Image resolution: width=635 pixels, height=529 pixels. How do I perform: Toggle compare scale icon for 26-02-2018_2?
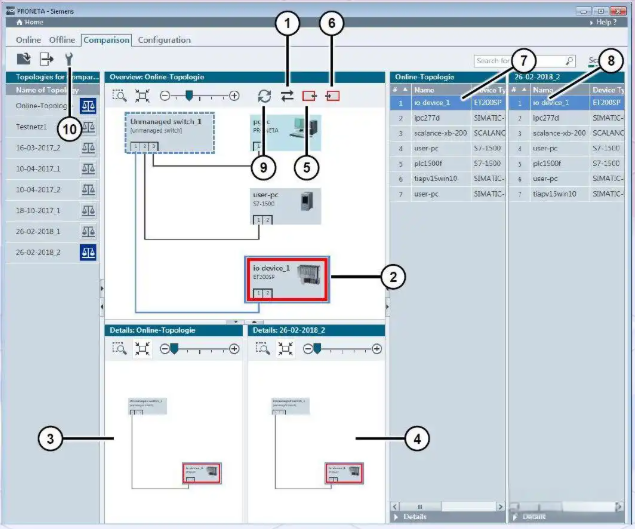(x=88, y=253)
